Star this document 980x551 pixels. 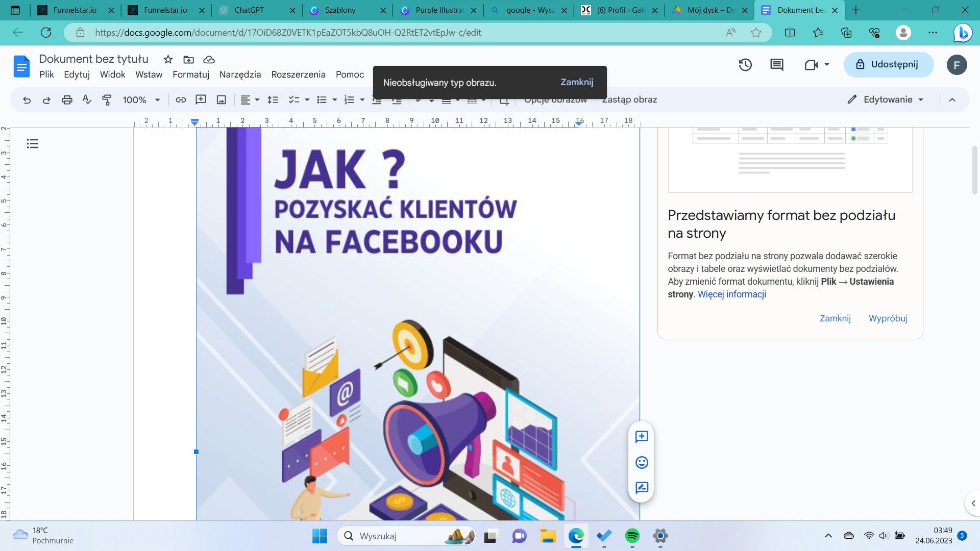point(168,60)
